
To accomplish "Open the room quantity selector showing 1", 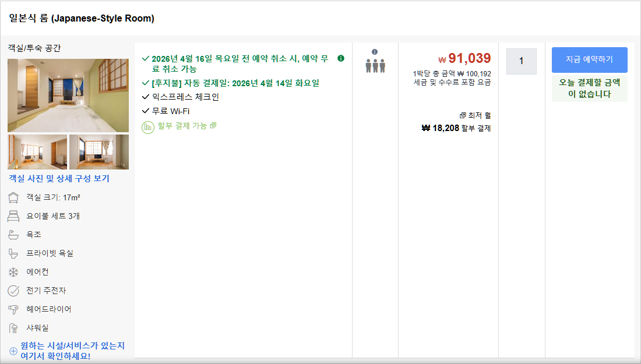I will pos(521,61).
